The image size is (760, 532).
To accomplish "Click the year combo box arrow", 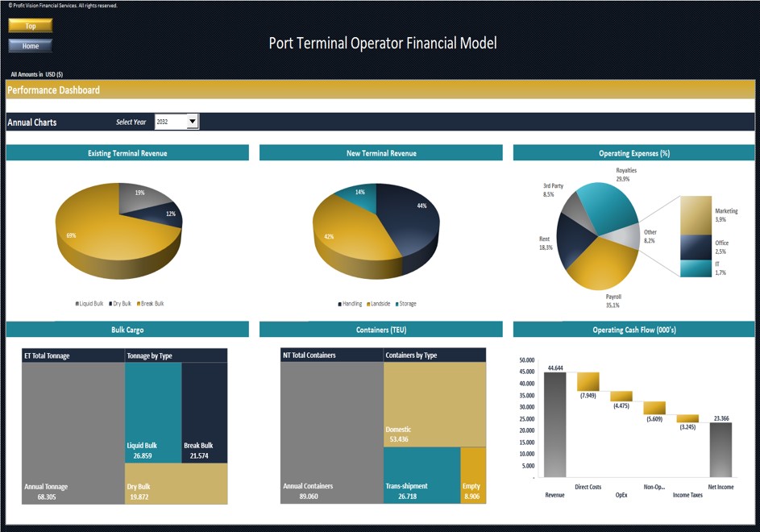I will pos(191,122).
